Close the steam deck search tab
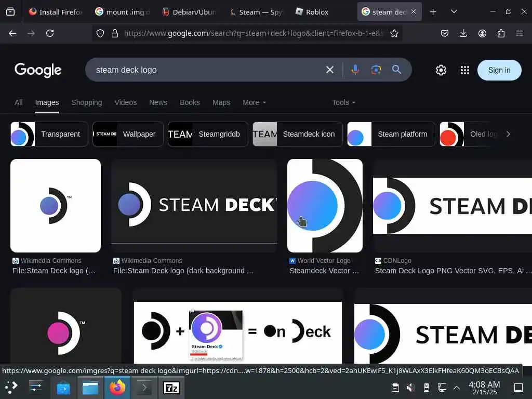 [414, 11]
